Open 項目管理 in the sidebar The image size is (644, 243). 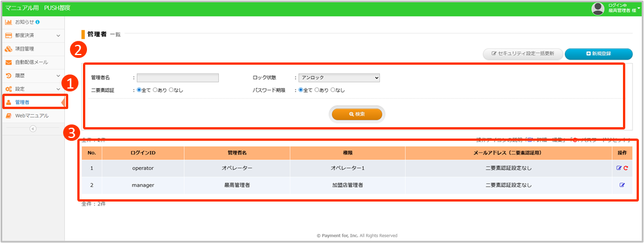pyautogui.click(x=24, y=49)
